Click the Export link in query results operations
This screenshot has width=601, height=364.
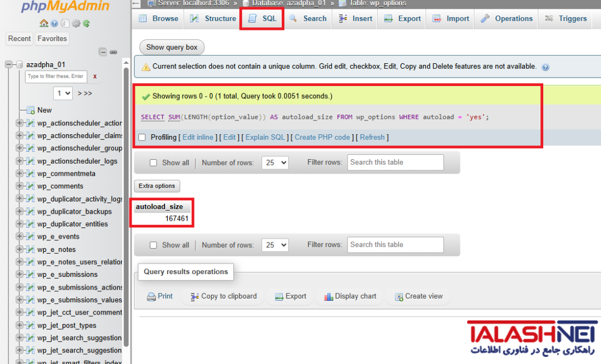click(291, 297)
